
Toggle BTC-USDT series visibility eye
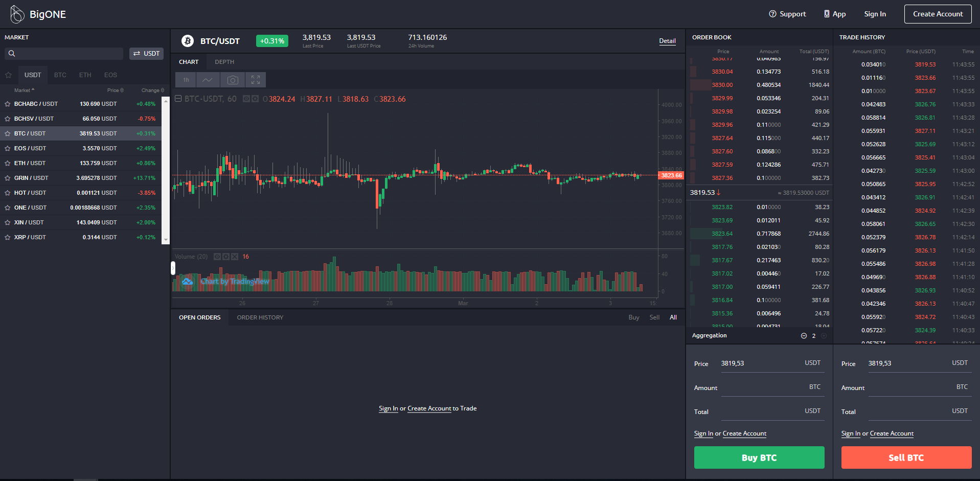246,99
